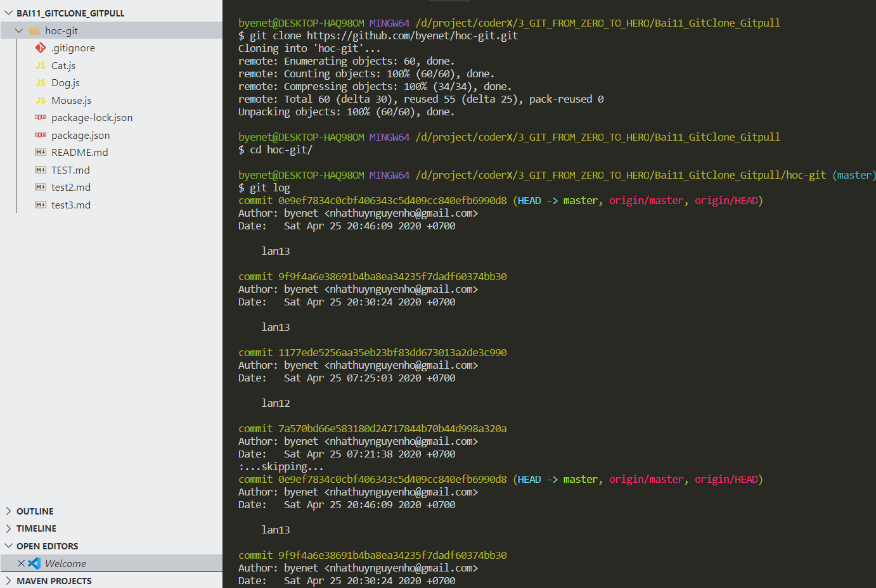Click 'Unpacking objects: 100%' output line
Screen dimensions: 876x588
(x=347, y=112)
